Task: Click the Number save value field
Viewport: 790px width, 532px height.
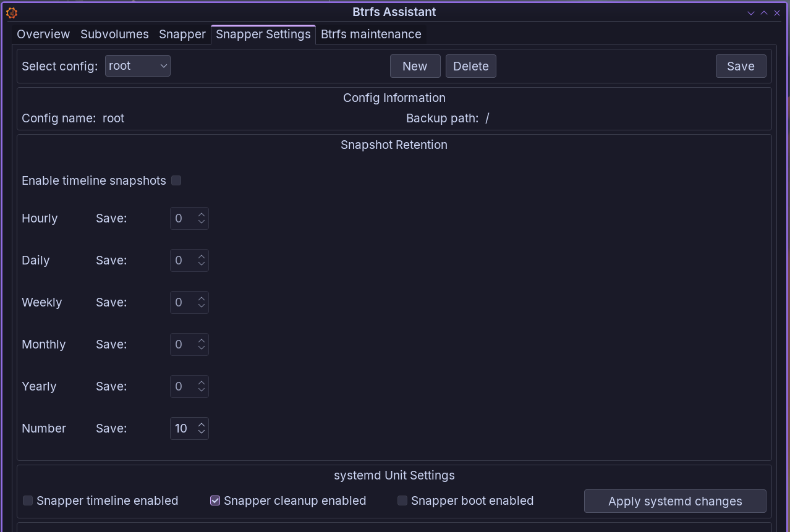Action: point(182,428)
